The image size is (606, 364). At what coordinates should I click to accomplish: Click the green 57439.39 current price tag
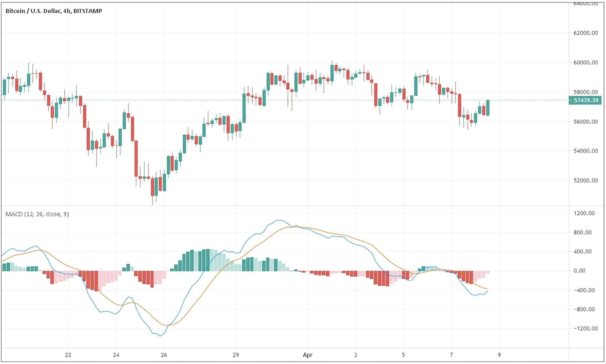586,100
